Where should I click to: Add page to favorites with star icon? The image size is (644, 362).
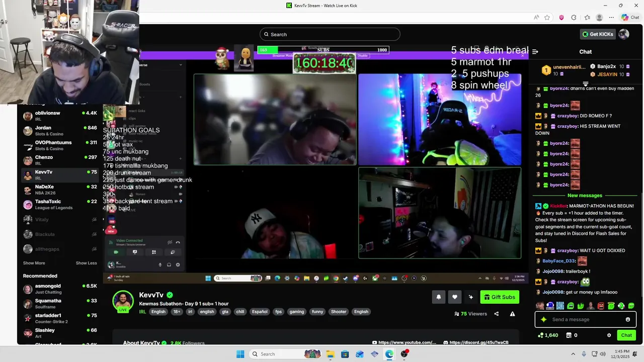click(x=547, y=18)
